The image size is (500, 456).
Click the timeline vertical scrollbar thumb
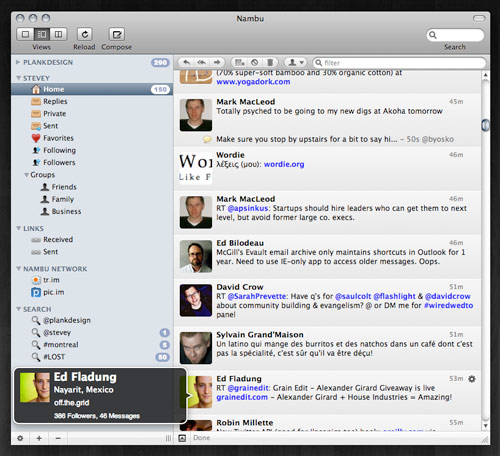(x=485, y=125)
